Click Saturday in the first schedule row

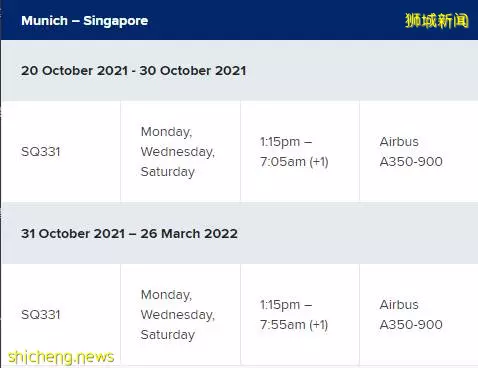pyautogui.click(x=168, y=172)
